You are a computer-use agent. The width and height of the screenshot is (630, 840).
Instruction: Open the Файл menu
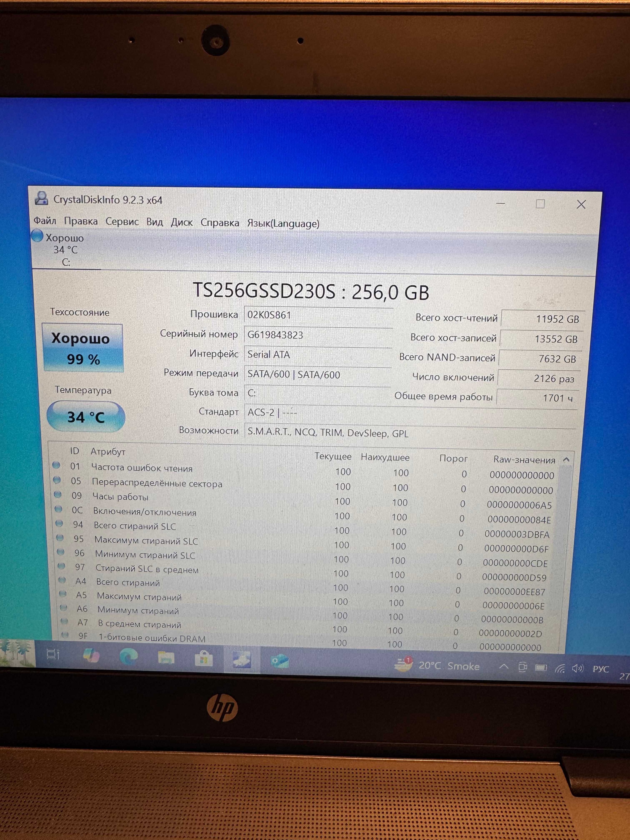[x=45, y=221]
